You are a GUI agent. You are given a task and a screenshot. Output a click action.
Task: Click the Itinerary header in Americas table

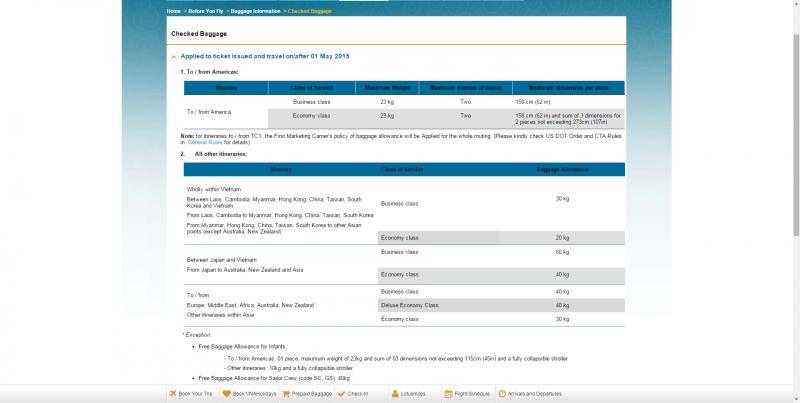226,88
